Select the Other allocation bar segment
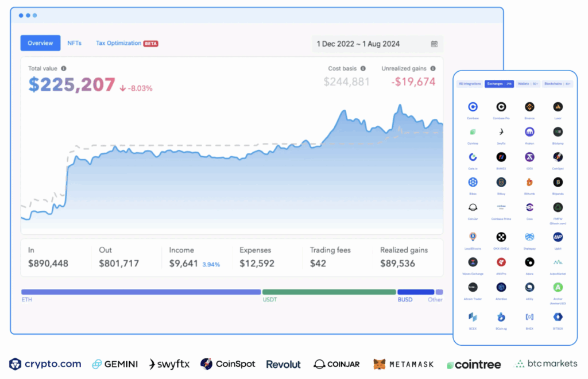The width and height of the screenshot is (588, 379). coord(439,292)
